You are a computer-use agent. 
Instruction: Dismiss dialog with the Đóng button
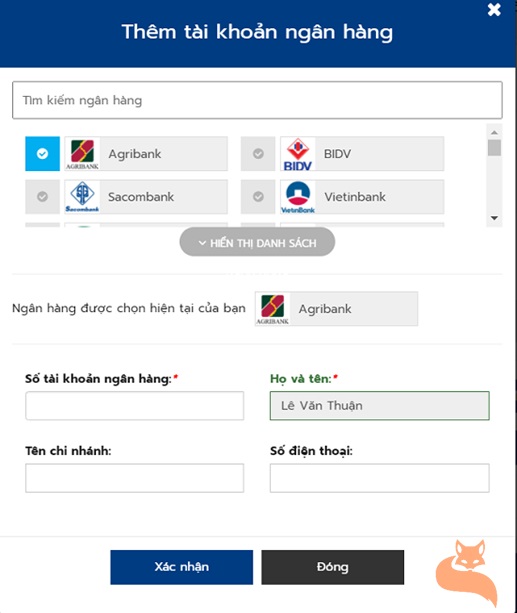click(x=332, y=567)
